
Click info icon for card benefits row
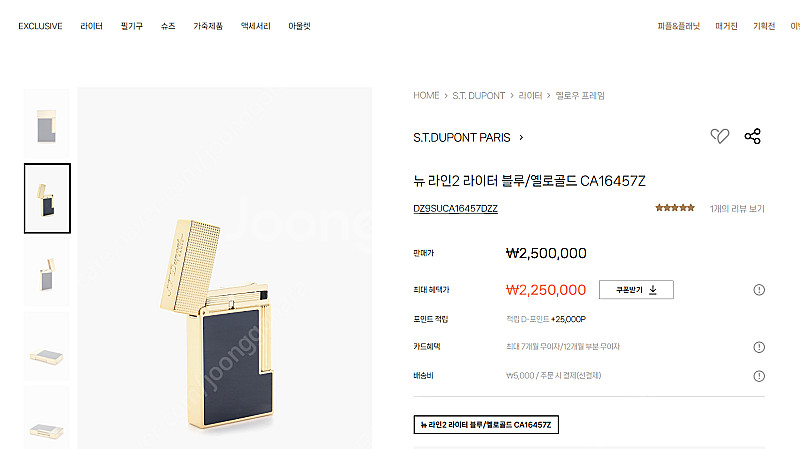tap(759, 347)
